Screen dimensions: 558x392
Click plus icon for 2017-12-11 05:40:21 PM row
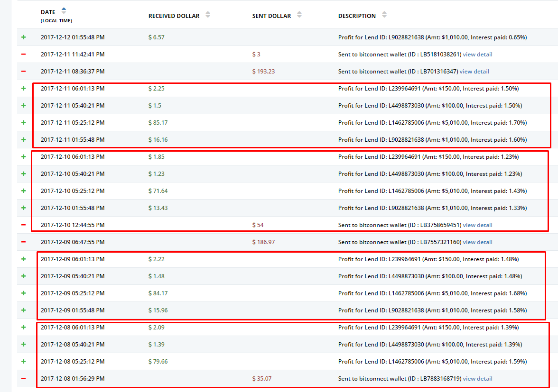coord(24,106)
